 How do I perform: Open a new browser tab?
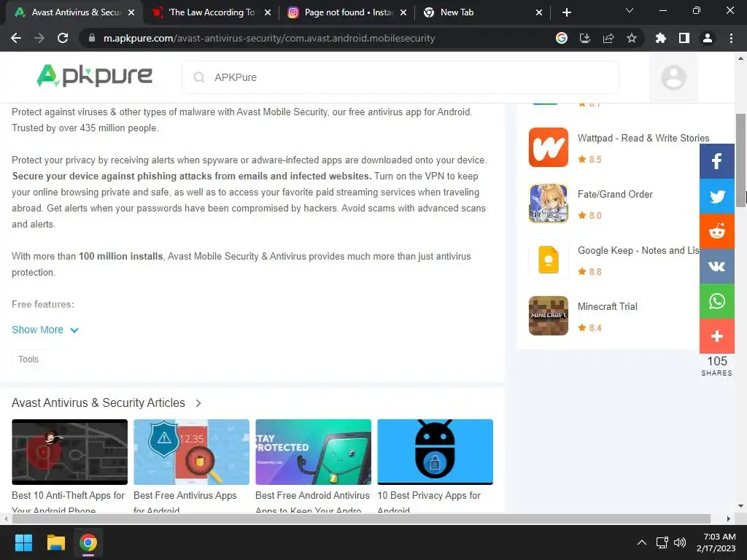coord(566,12)
